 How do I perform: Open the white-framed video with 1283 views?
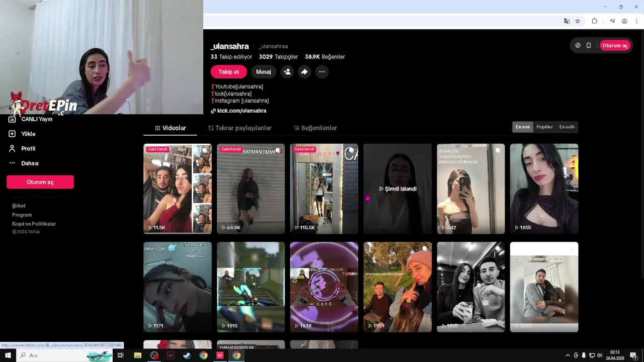coord(544,287)
